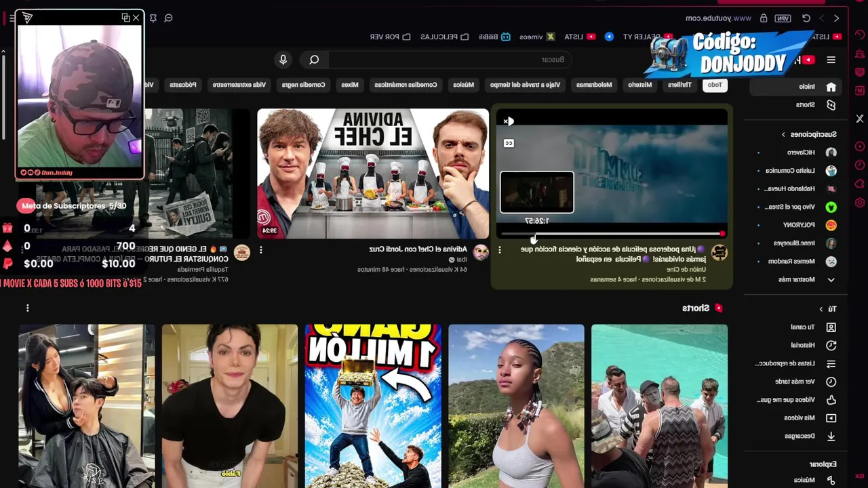Open the BiliBili bookmark
This screenshot has width=868, height=488.
click(494, 37)
